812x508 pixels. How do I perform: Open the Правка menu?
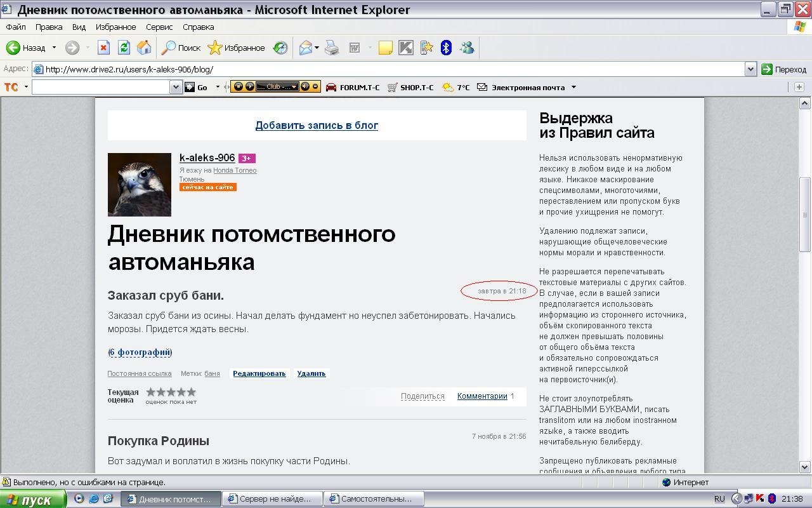click(49, 27)
